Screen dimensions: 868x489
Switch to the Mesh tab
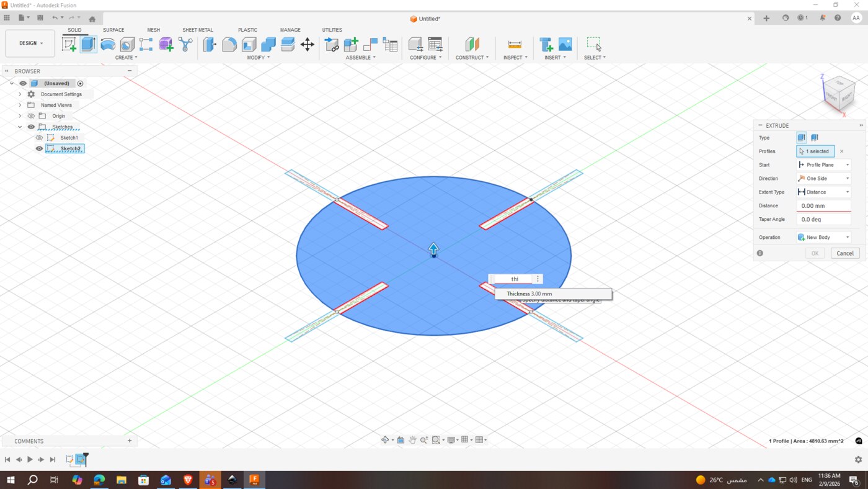[x=153, y=30]
